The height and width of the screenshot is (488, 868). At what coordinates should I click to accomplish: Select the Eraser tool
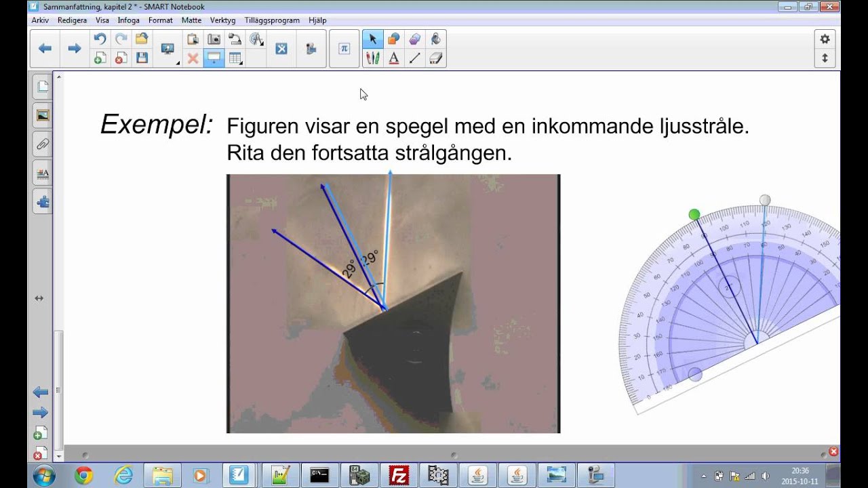pos(435,58)
